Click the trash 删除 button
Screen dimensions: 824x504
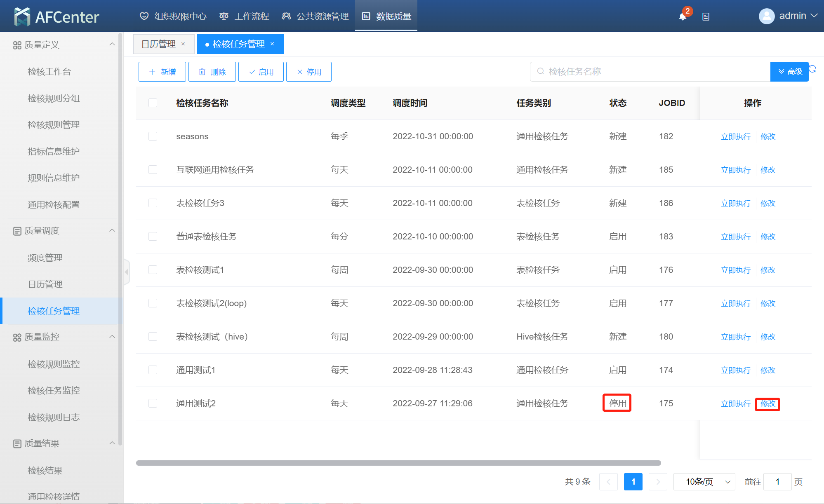[x=212, y=72]
